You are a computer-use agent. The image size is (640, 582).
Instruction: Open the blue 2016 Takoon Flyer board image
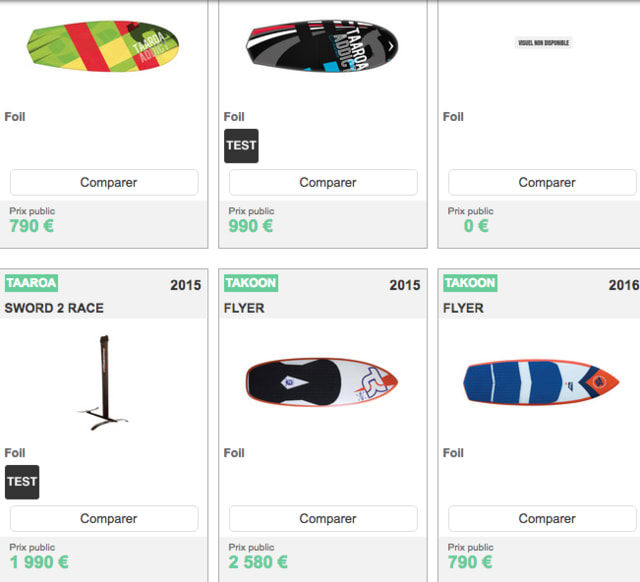coord(542,382)
